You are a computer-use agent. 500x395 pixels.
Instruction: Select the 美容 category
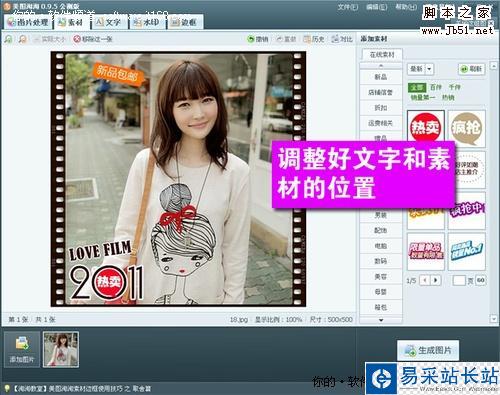point(381,276)
